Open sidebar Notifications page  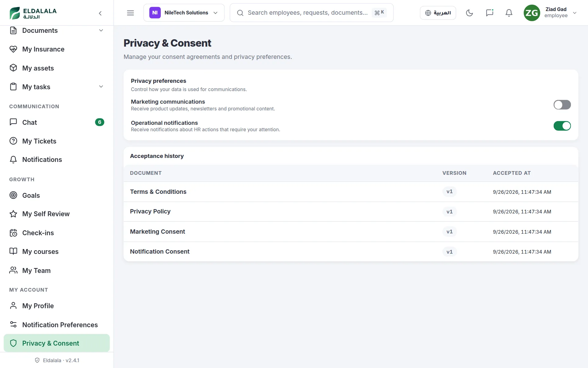click(x=57, y=159)
